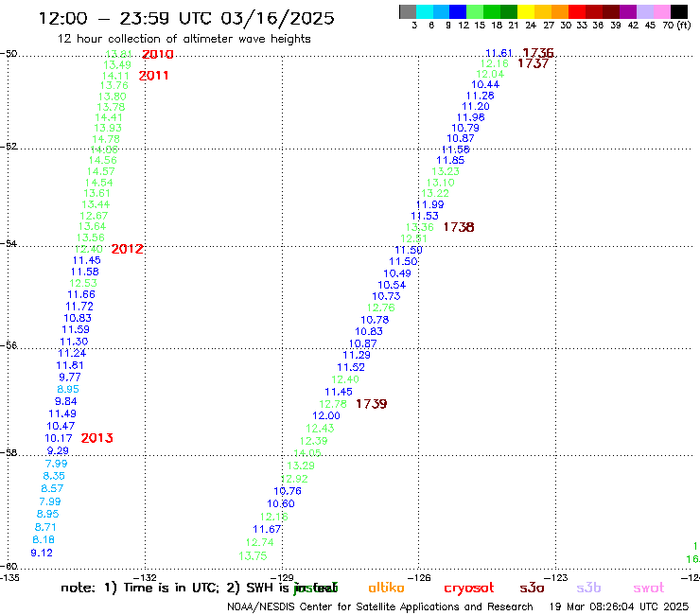Image resolution: width=700 pixels, height=615 pixels.
Task: Click the bright red legend swatch
Action: pyautogui.click(x=577, y=11)
